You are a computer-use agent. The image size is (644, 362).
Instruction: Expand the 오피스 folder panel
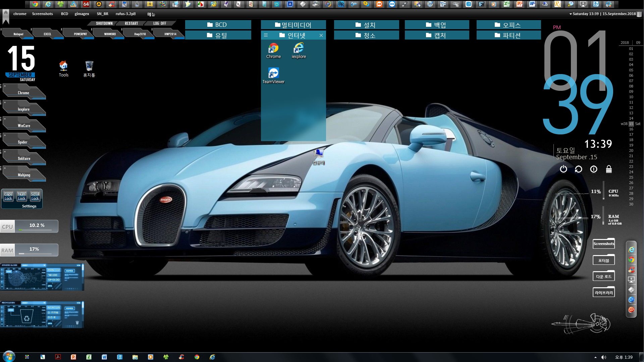[509, 25]
